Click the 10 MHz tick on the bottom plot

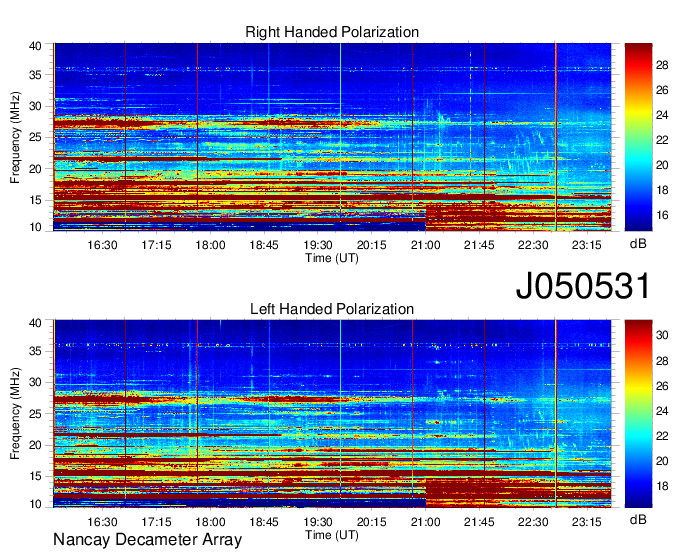click(x=35, y=504)
